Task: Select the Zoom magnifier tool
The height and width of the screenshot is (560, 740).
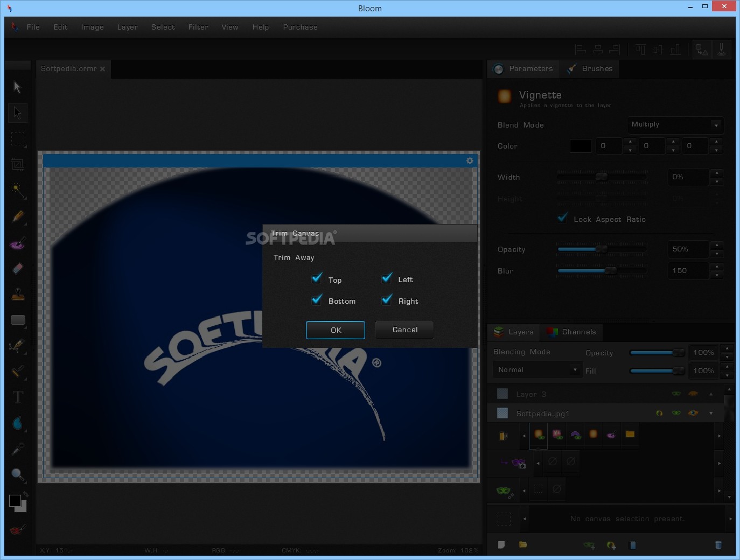Action: 18,475
